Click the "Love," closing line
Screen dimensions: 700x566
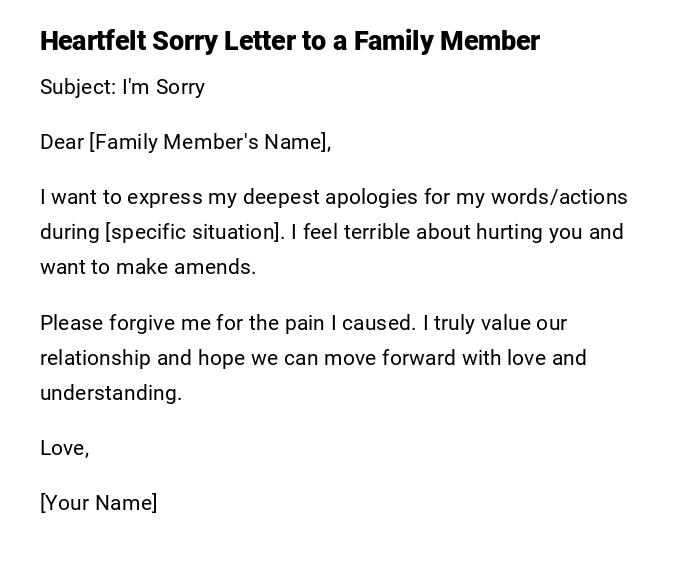point(64,448)
